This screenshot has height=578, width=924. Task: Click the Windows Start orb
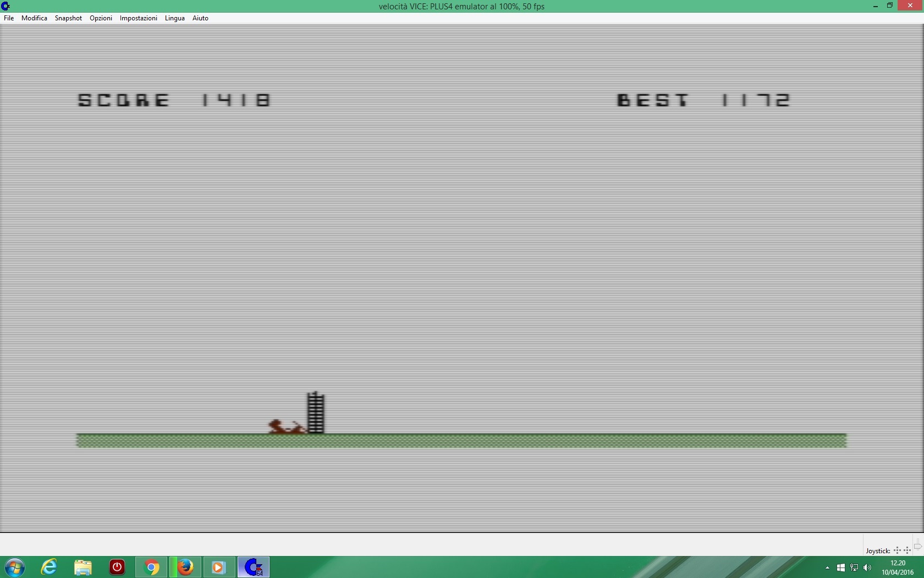tap(15, 567)
